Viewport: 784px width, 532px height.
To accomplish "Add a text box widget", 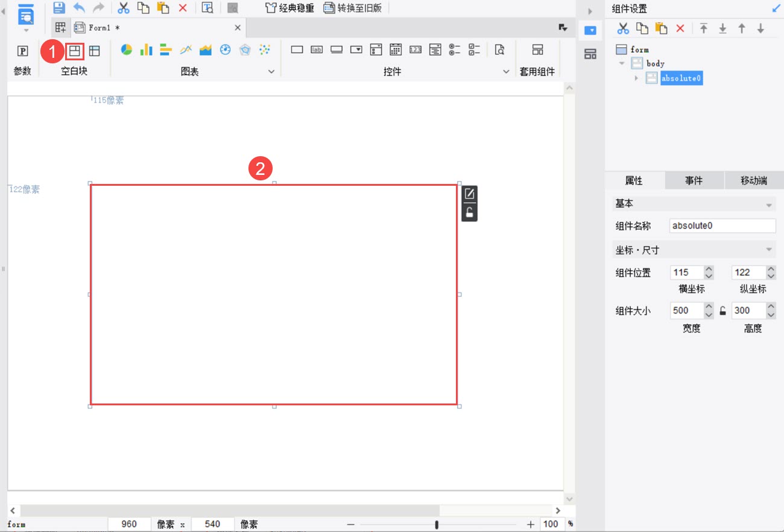I will pyautogui.click(x=297, y=50).
